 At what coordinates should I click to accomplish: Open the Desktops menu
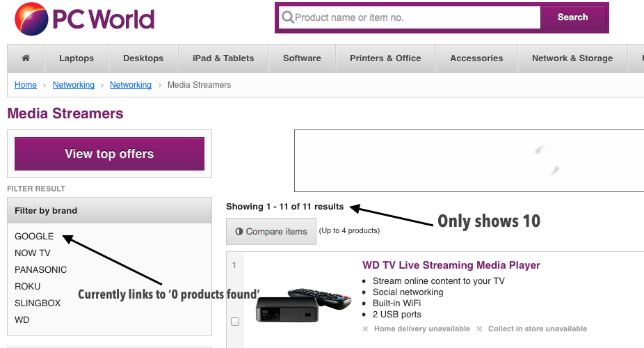[143, 58]
